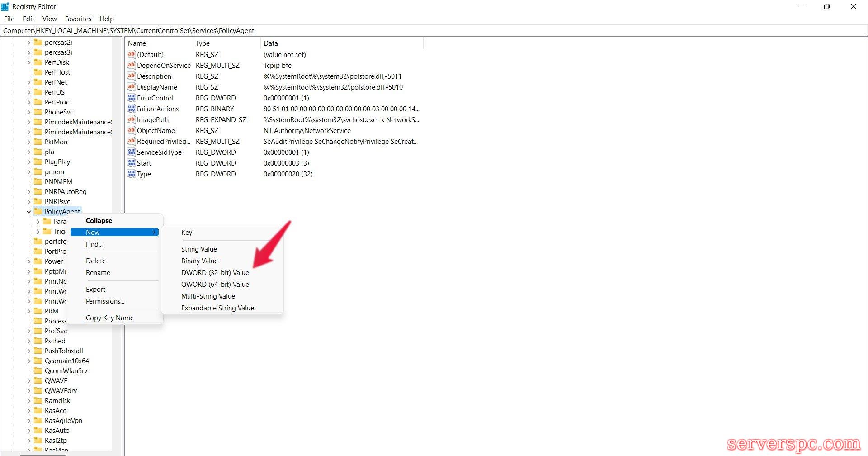The image size is (868, 456).
Task: Select the RasAuto folder icon
Action: coord(38,430)
